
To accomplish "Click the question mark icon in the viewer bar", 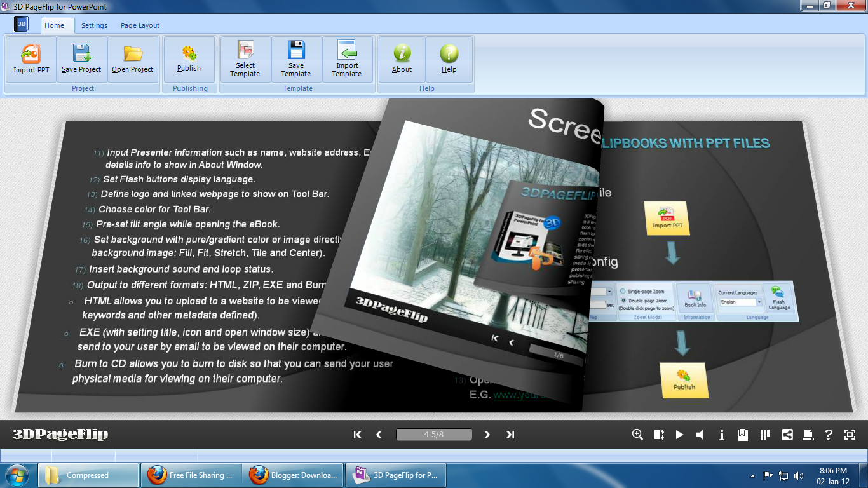I will click(x=829, y=435).
